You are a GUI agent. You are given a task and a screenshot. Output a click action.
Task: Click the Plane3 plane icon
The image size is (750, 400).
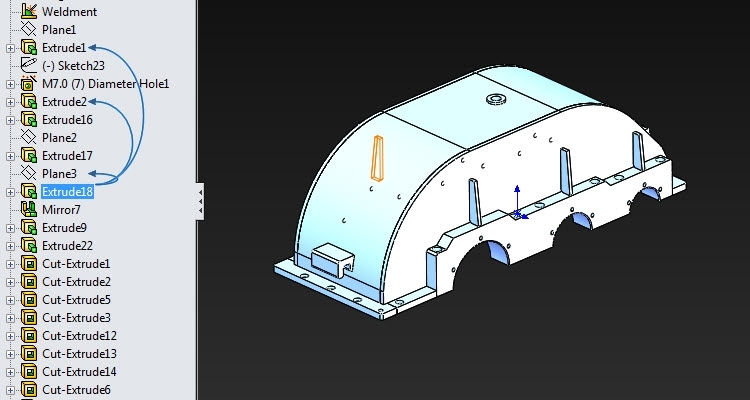point(29,174)
